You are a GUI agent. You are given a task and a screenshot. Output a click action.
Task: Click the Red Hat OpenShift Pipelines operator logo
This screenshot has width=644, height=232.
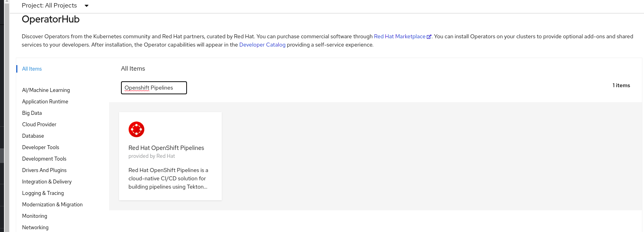point(136,129)
